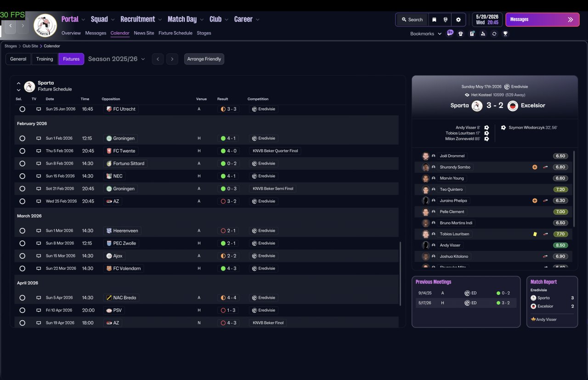
Task: Expand the Messages panel double-chevron
Action: 571,20
